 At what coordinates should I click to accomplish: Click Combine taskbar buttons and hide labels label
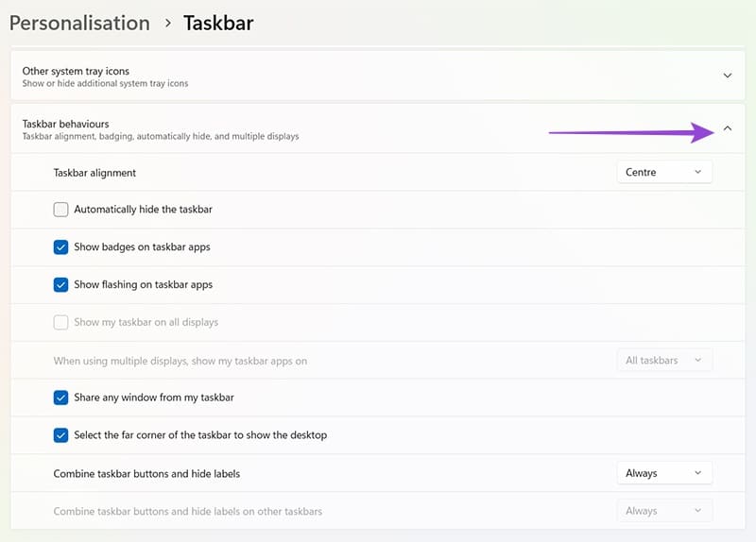pos(153,473)
